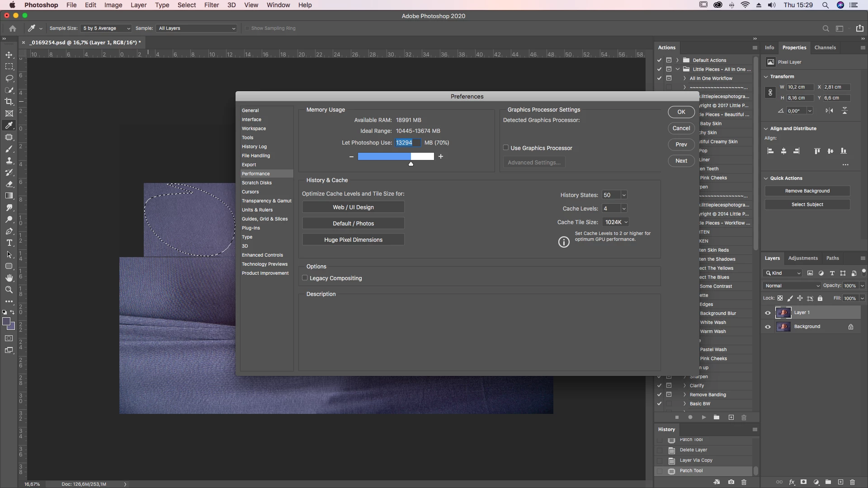
Task: Select the Horizontal Type tool
Action: pos(9,243)
